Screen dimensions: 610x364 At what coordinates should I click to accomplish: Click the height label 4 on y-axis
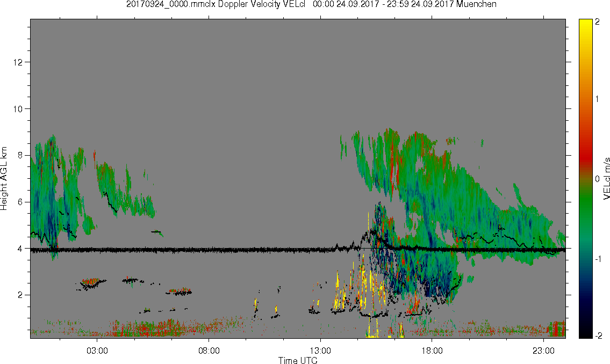tap(20, 249)
